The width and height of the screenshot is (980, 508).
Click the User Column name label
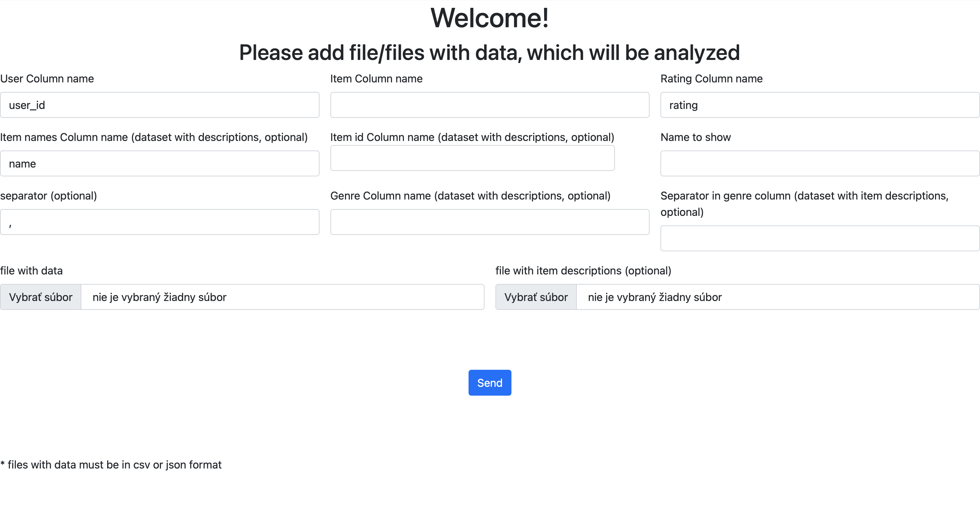click(47, 78)
